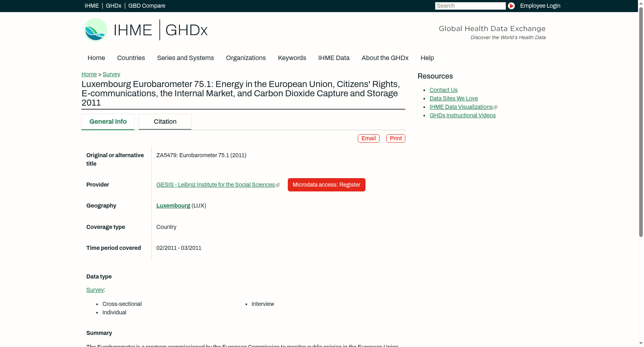The width and height of the screenshot is (644, 347).
Task: Open Data Sites We Love link
Action: coord(454,98)
